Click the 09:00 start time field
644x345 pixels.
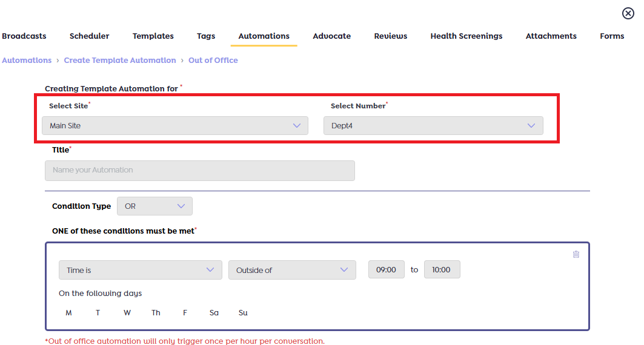tap(386, 270)
